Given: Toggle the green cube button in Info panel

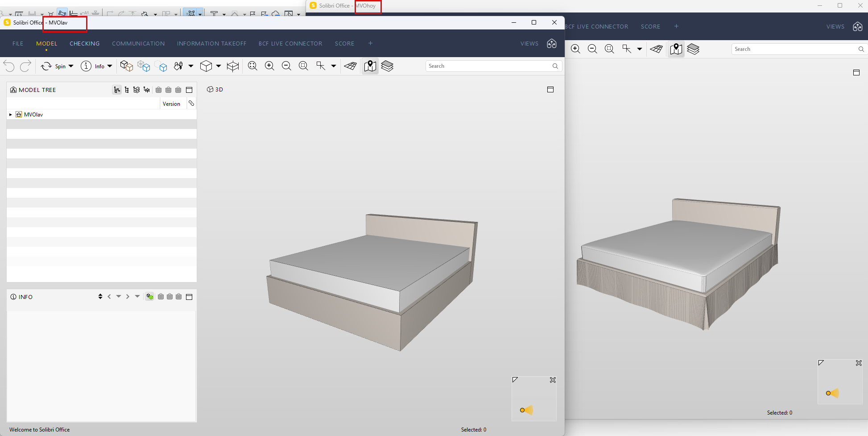Looking at the screenshot, I should click(150, 297).
